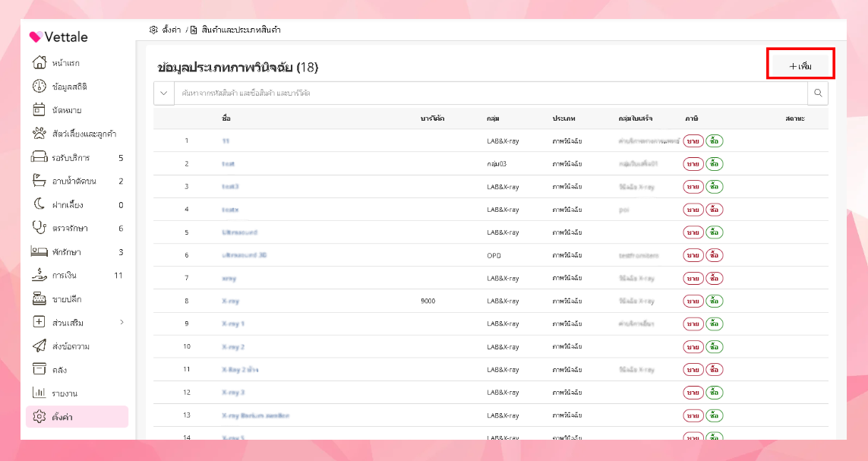Open the product name link in row 1

coord(226,141)
